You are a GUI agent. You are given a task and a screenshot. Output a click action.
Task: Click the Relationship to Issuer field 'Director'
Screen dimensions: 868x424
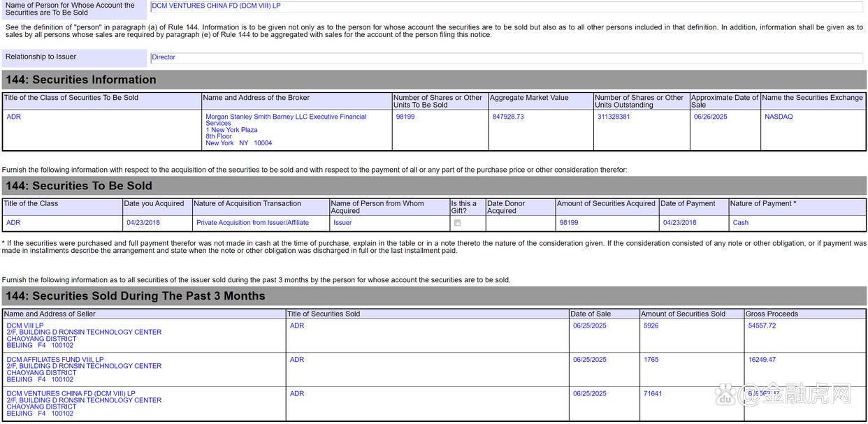coord(507,58)
